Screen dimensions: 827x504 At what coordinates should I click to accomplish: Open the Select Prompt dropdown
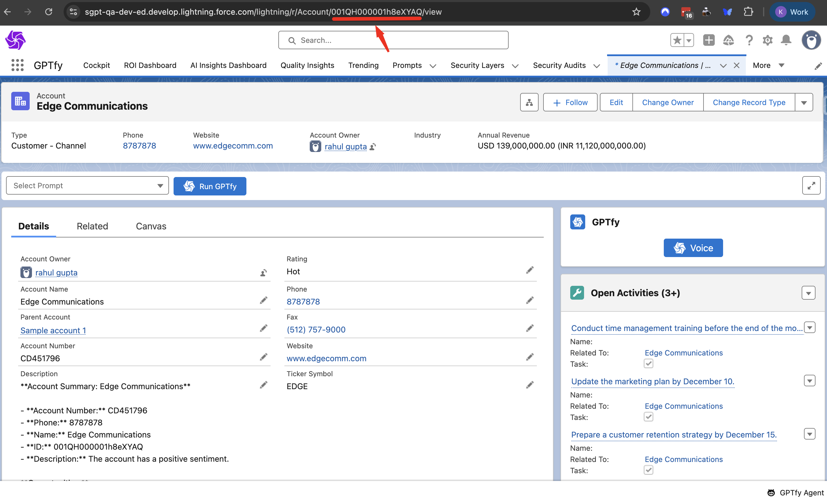pos(87,186)
